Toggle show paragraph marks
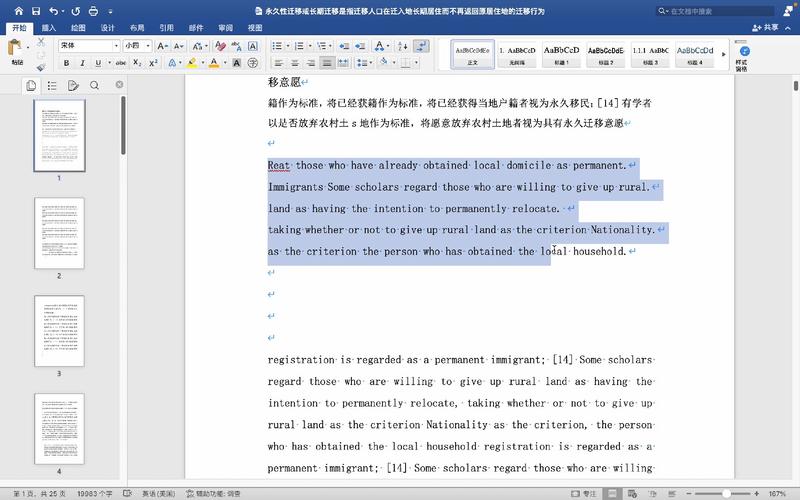The height and width of the screenshot is (500, 800). (x=421, y=46)
